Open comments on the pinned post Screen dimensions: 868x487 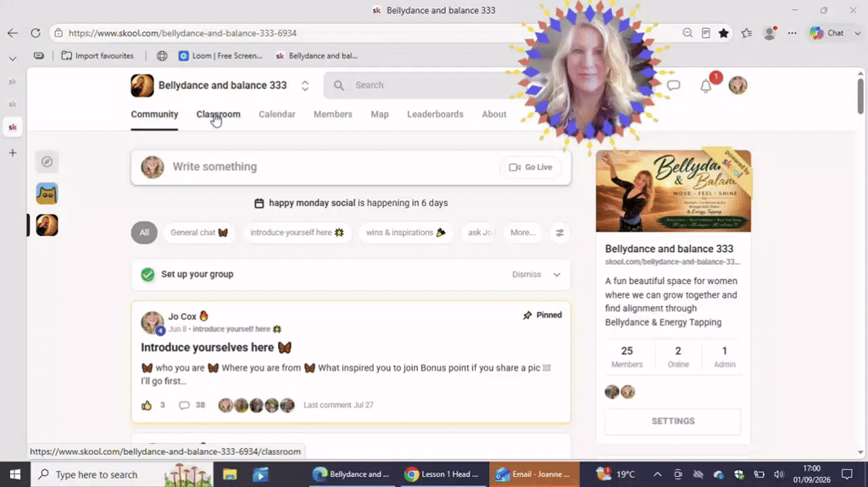pyautogui.click(x=184, y=406)
